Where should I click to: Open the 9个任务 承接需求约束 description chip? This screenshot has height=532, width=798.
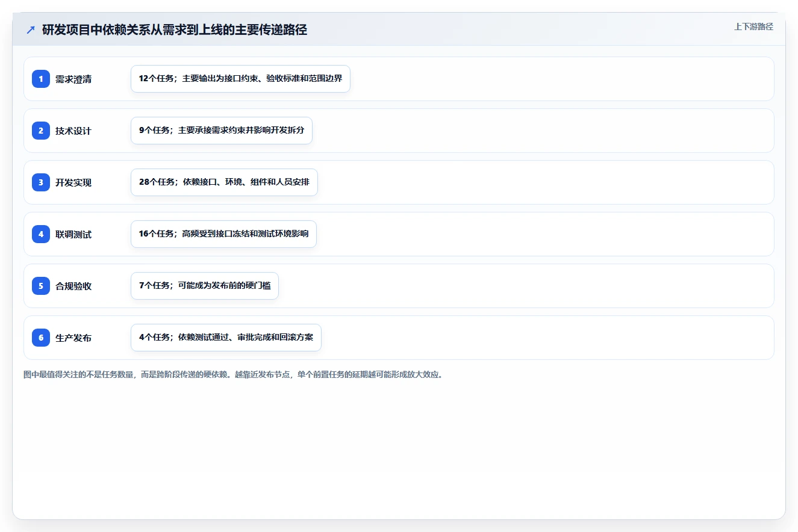pos(222,131)
